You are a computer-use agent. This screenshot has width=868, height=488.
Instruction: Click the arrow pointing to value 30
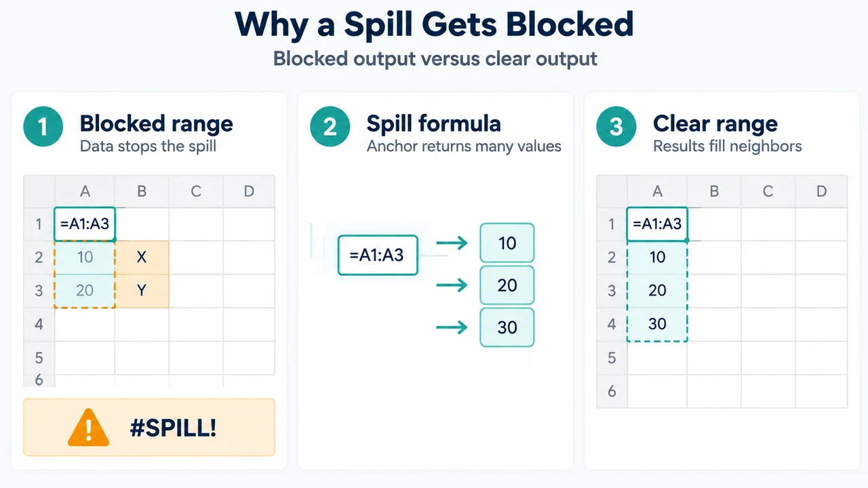coord(452,327)
